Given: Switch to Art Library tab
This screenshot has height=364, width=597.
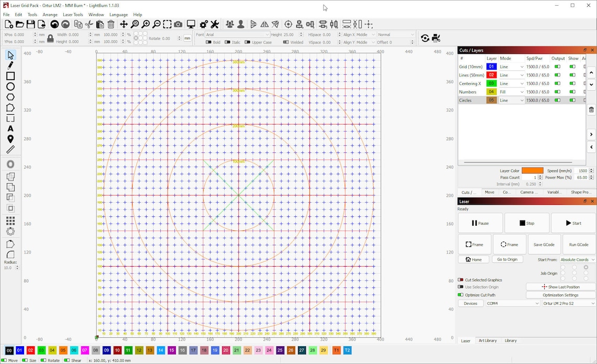Looking at the screenshot, I should click(x=488, y=341).
